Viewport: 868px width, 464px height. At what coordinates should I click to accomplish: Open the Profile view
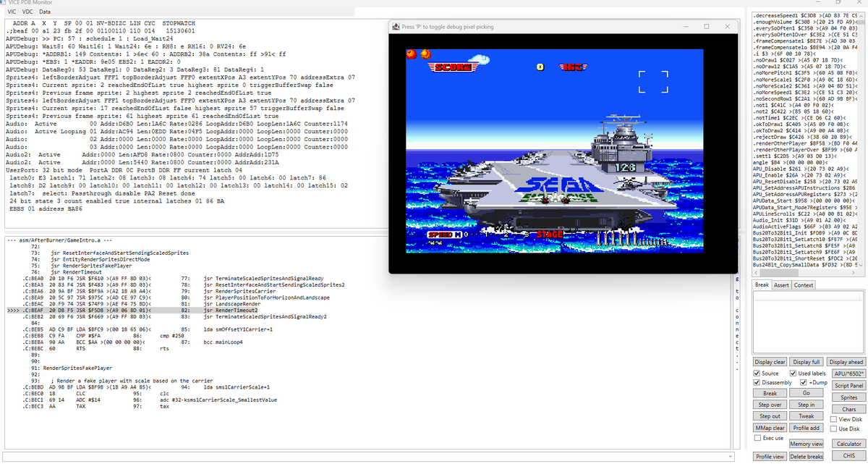[x=770, y=457]
